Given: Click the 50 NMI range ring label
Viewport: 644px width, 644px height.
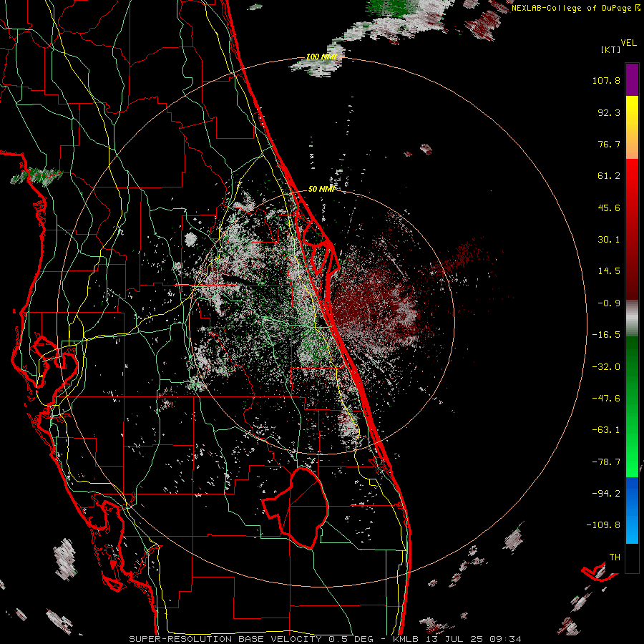Looking at the screenshot, I should click(x=322, y=189).
